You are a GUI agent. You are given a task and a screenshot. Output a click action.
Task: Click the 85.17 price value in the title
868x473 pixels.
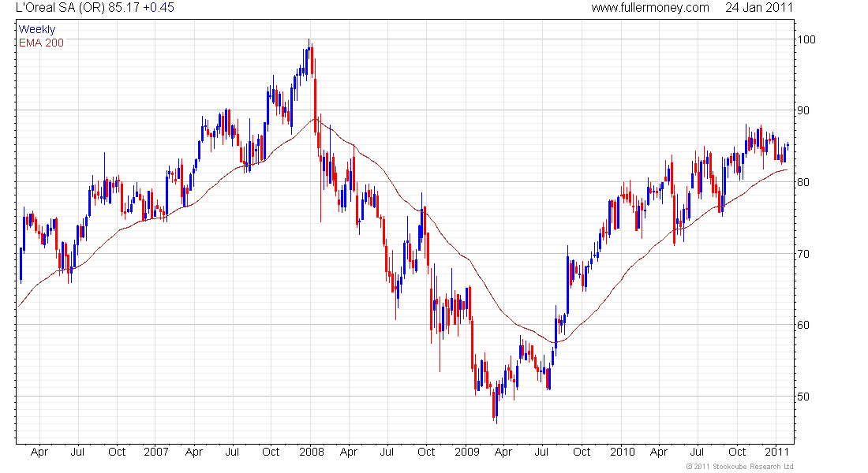[x=124, y=8]
